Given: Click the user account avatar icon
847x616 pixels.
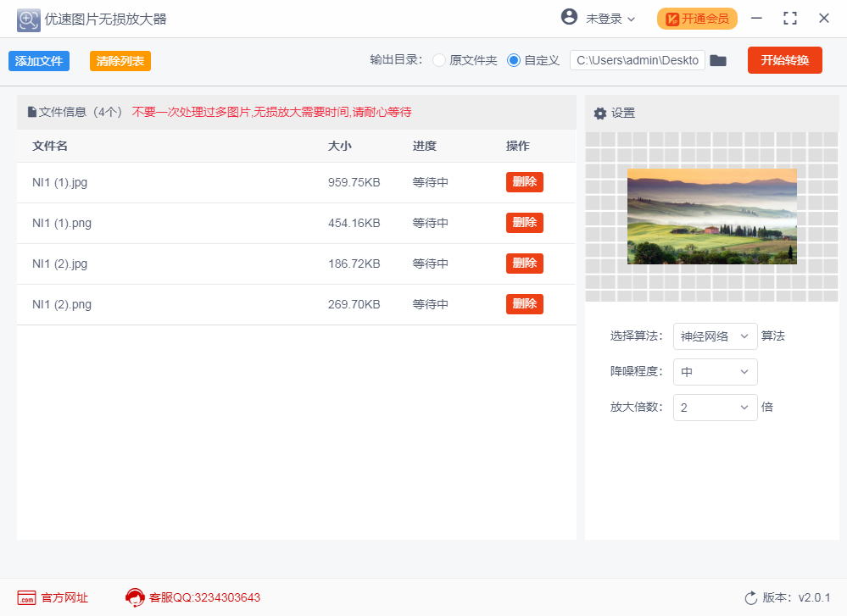Looking at the screenshot, I should pyautogui.click(x=569, y=17).
